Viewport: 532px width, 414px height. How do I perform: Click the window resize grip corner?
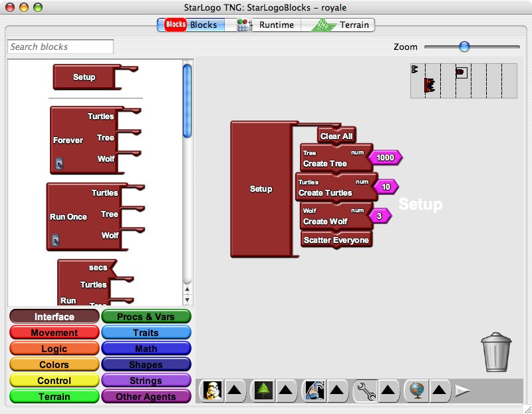527,409
